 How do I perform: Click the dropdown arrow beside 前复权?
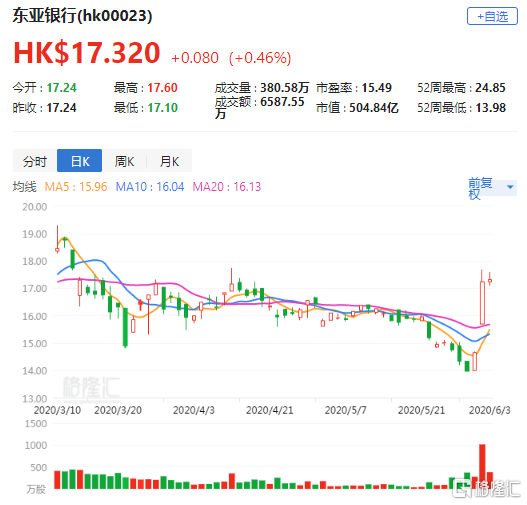510,187
